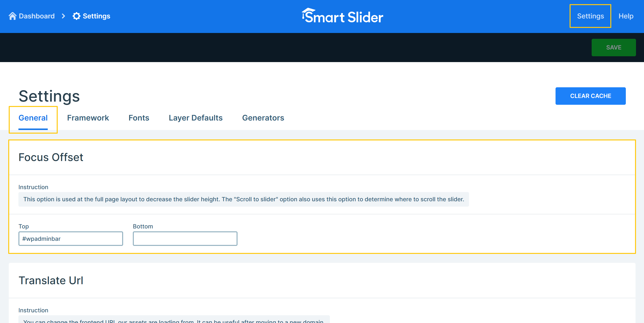Focus the Top offset input field

[x=71, y=238]
